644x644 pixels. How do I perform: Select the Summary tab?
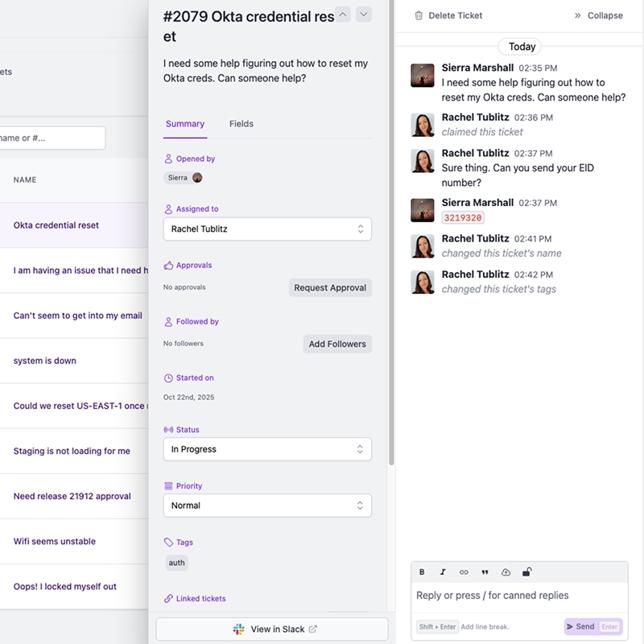point(185,124)
